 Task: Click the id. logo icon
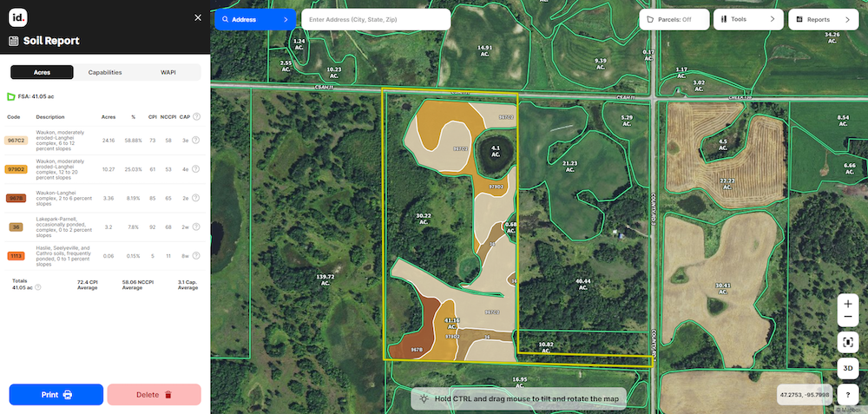coord(18,17)
